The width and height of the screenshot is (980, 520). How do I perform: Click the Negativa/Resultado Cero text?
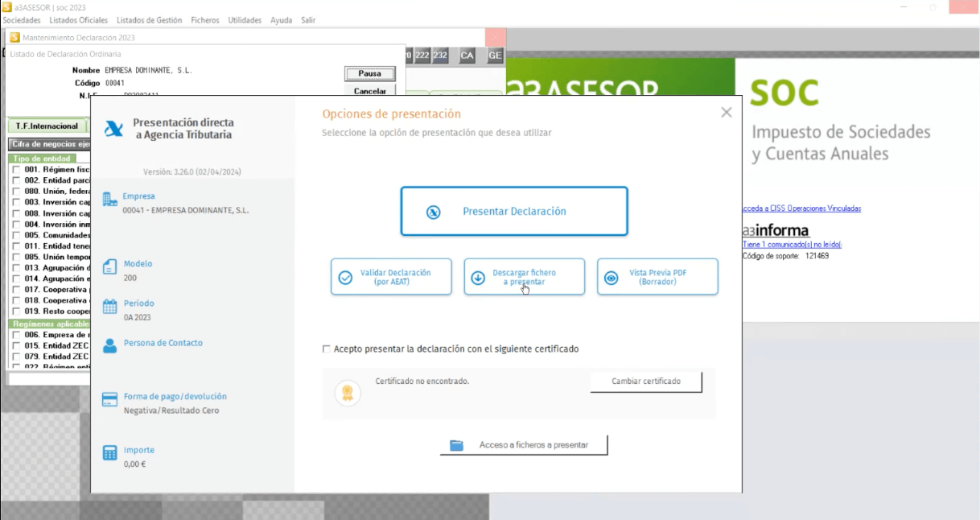[x=171, y=411]
